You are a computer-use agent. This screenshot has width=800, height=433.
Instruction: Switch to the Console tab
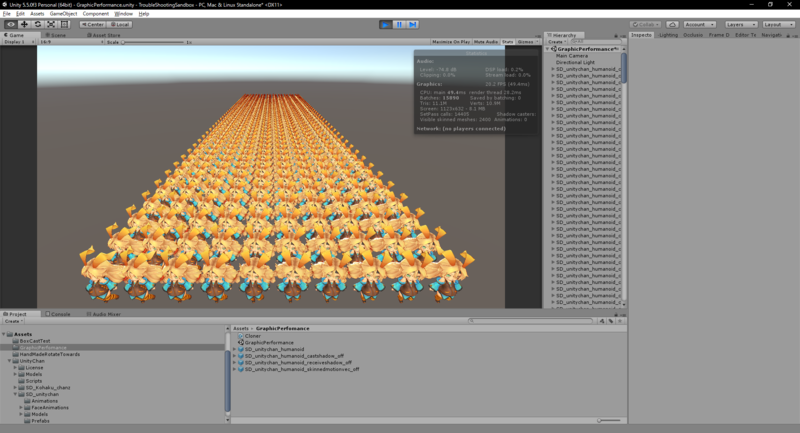tap(58, 314)
